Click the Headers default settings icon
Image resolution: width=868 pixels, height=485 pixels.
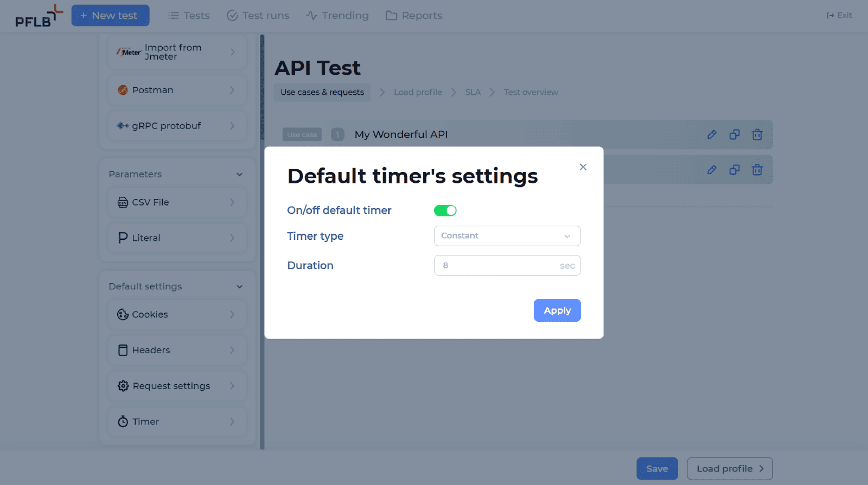pos(122,350)
